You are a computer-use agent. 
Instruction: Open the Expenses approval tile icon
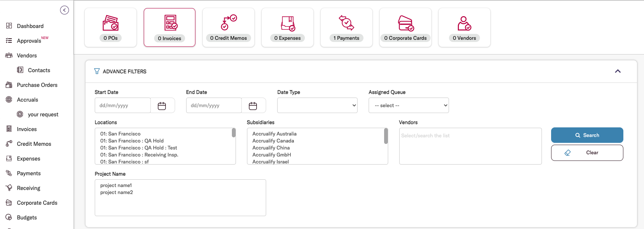click(x=288, y=23)
